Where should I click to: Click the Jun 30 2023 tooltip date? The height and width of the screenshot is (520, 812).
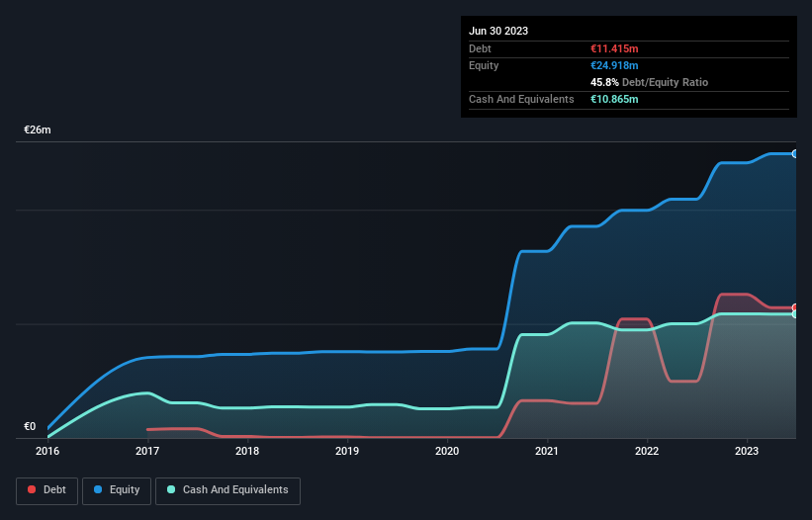(x=498, y=31)
